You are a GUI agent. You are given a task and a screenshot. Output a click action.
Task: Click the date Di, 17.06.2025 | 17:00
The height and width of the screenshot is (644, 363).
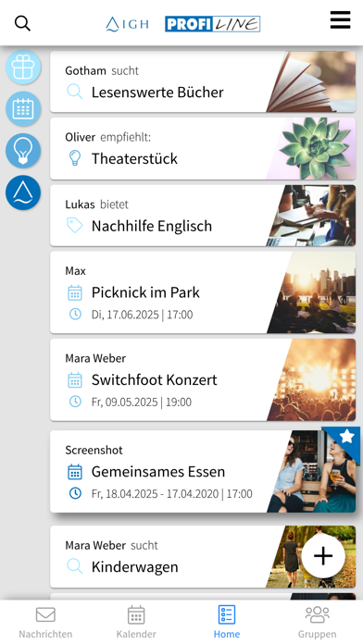(143, 315)
